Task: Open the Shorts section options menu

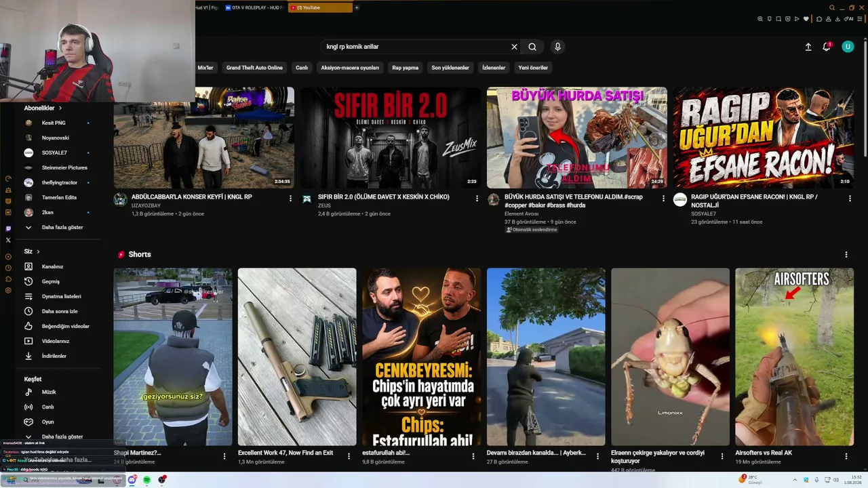Action: point(846,254)
